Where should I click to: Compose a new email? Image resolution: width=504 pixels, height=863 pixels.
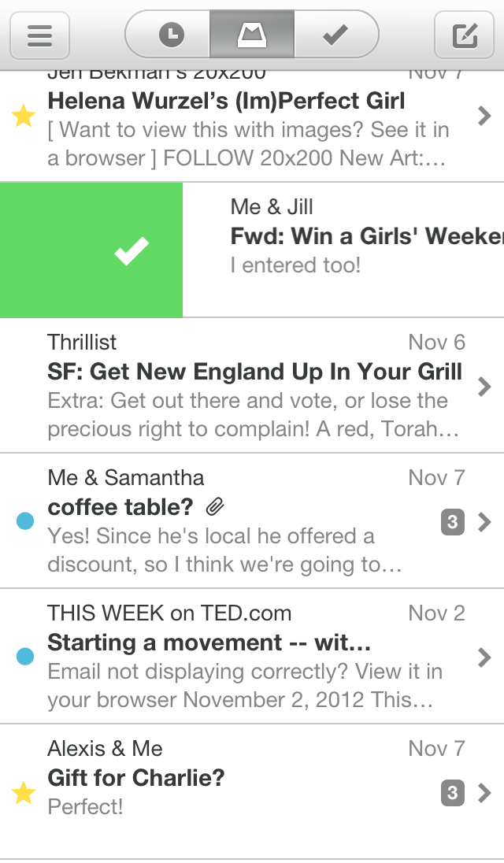pos(465,35)
